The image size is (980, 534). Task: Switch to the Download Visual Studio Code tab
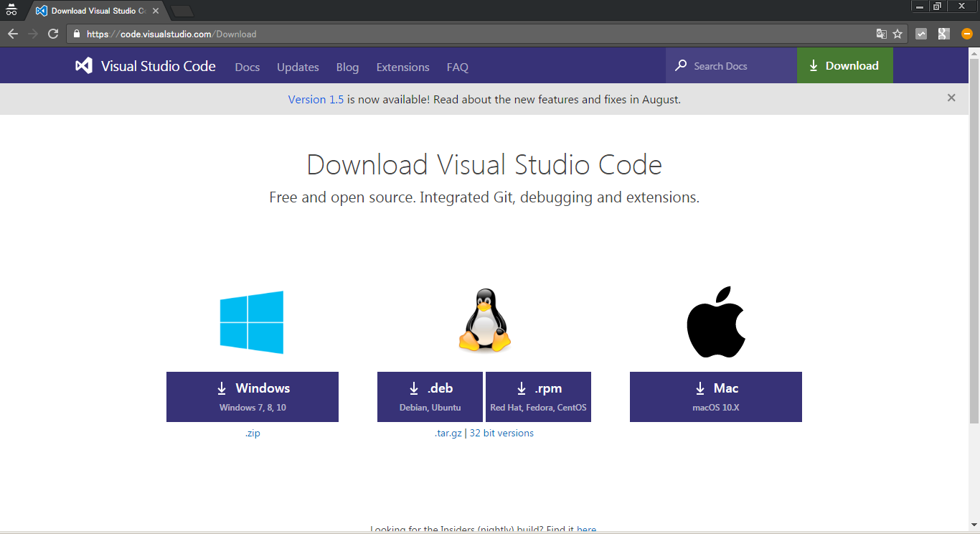[x=93, y=10]
